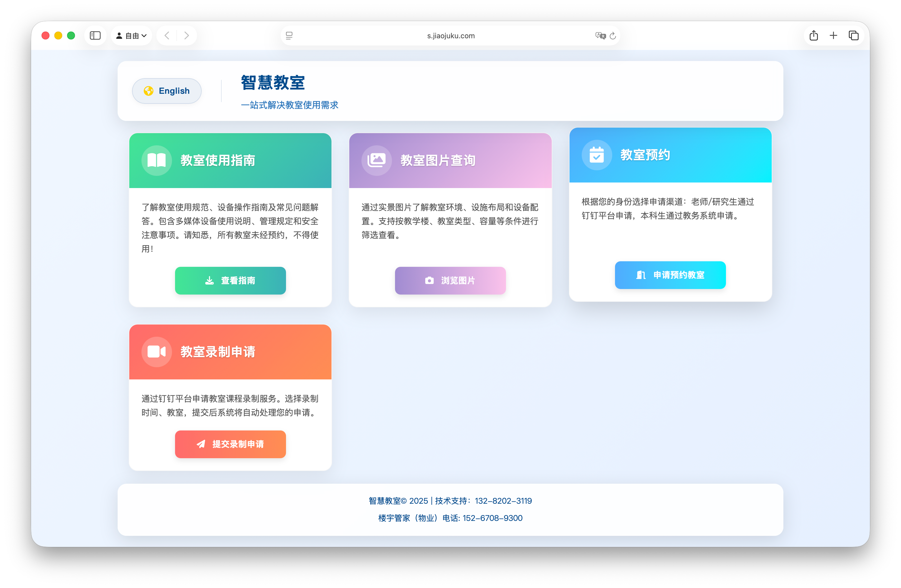Click the 教室录制申请 card heading
This screenshot has height=588, width=901.
pos(218,352)
